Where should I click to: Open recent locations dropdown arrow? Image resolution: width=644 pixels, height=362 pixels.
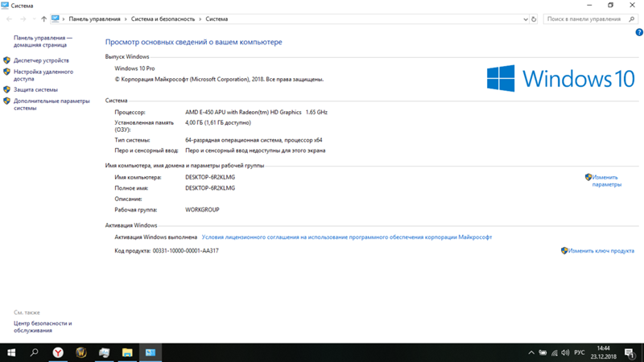pos(34,19)
